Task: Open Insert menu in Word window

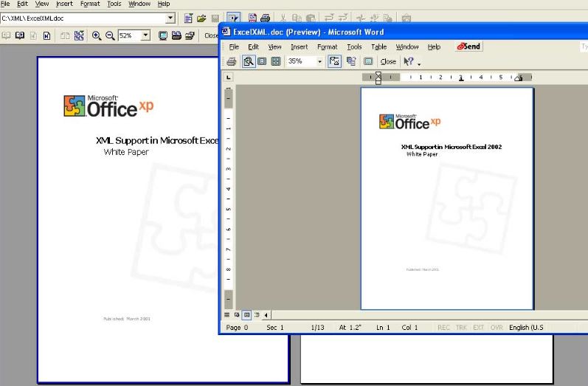Action: click(300, 47)
